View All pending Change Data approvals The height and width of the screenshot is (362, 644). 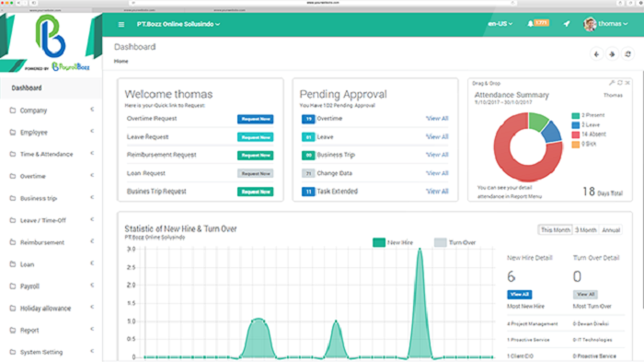(x=437, y=173)
